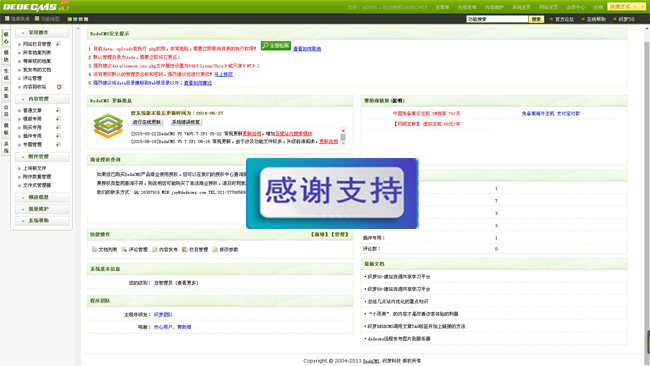This screenshot has width=650, height=366.
Task: Switch to the 采集 side tab
Action: pos(6,92)
